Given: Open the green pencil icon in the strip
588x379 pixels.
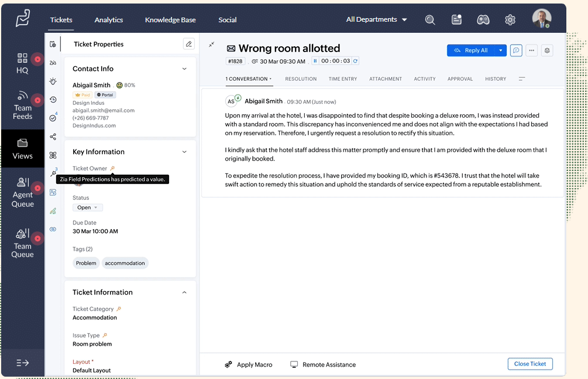Looking at the screenshot, I should tap(53, 211).
